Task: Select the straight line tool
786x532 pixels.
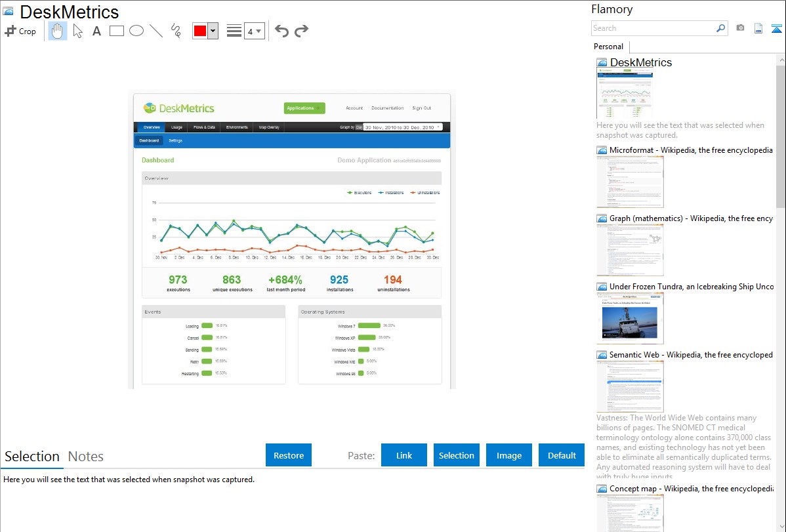Action: (156, 31)
